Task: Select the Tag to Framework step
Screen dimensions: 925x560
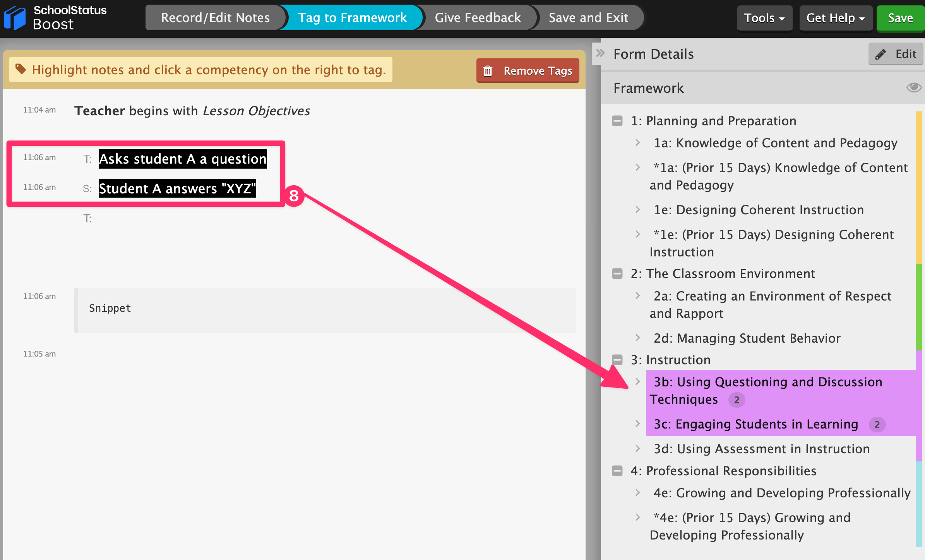Action: [352, 17]
